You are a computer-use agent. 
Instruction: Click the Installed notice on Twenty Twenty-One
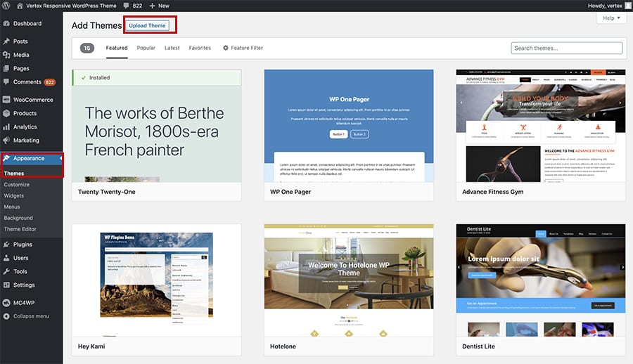click(x=157, y=77)
